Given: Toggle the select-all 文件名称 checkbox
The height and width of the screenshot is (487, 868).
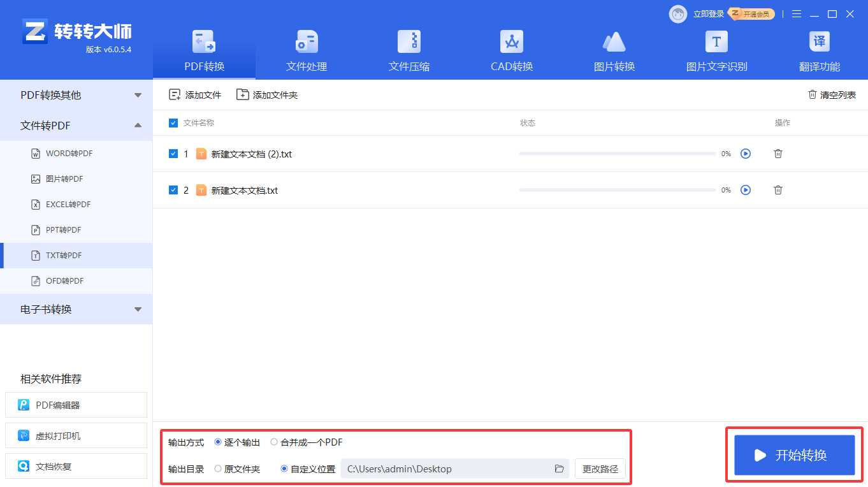Looking at the screenshot, I should point(173,123).
